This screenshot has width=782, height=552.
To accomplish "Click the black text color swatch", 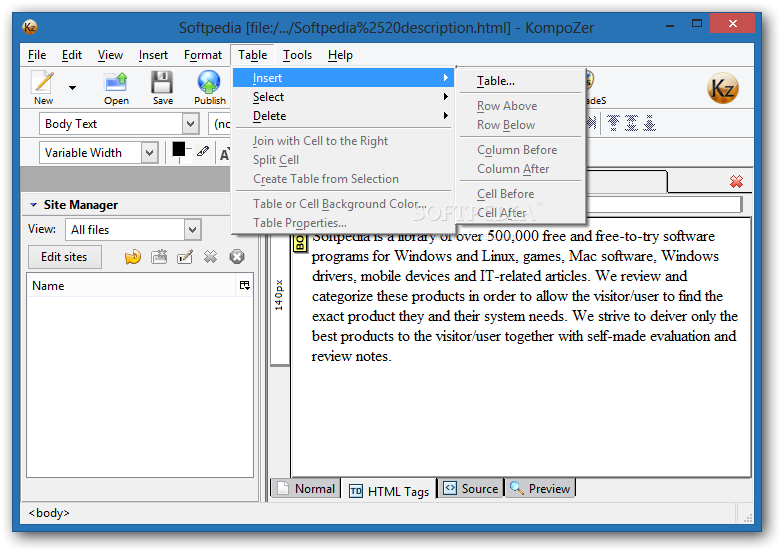I will tap(179, 149).
